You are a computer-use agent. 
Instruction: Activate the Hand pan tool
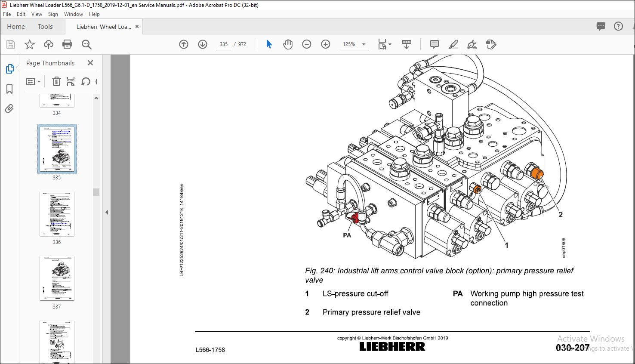tap(288, 44)
